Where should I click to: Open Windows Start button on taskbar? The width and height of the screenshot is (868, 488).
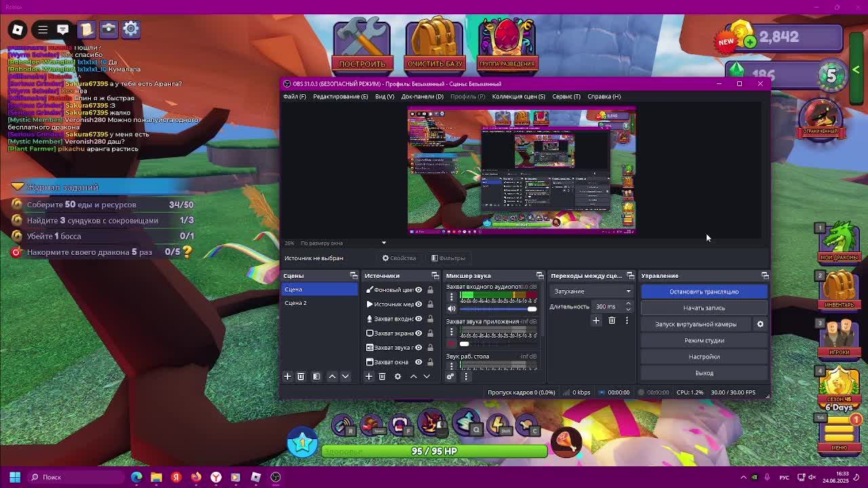(x=15, y=477)
